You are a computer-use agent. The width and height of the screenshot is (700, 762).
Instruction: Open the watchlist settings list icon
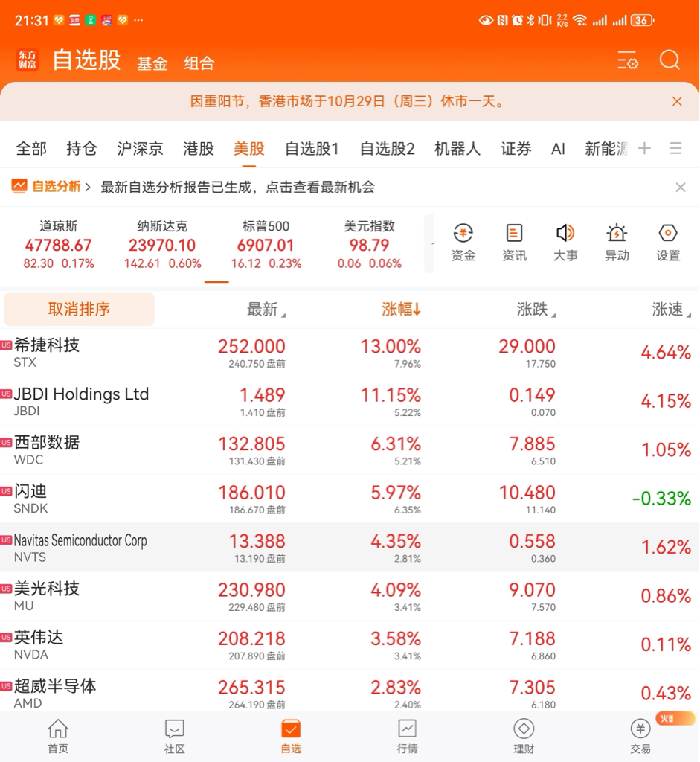pyautogui.click(x=627, y=60)
